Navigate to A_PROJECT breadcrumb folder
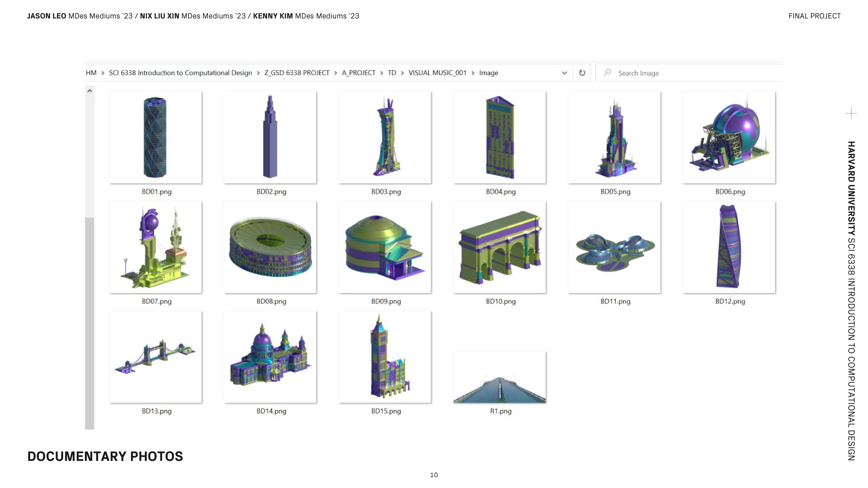The image size is (868, 488). pyautogui.click(x=359, y=73)
